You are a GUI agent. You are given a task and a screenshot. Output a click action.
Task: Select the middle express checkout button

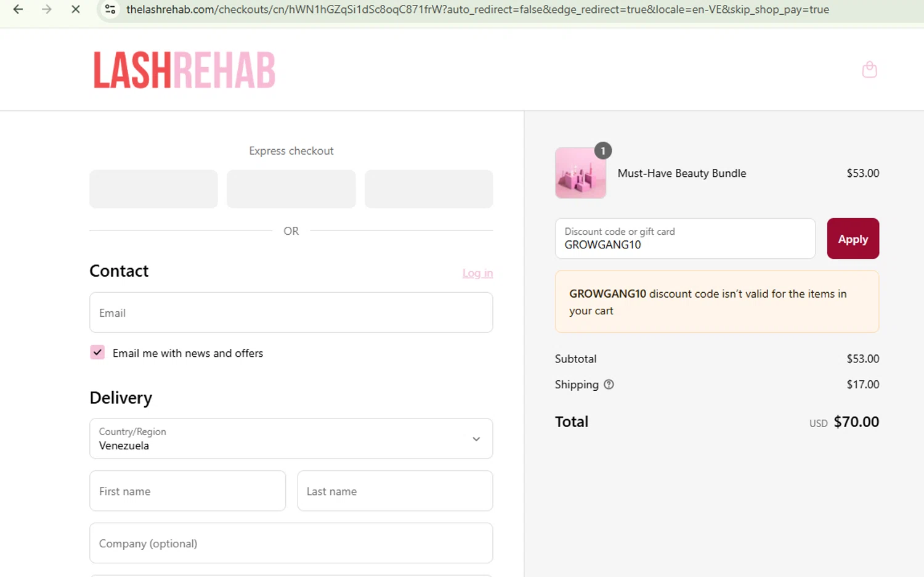click(291, 189)
